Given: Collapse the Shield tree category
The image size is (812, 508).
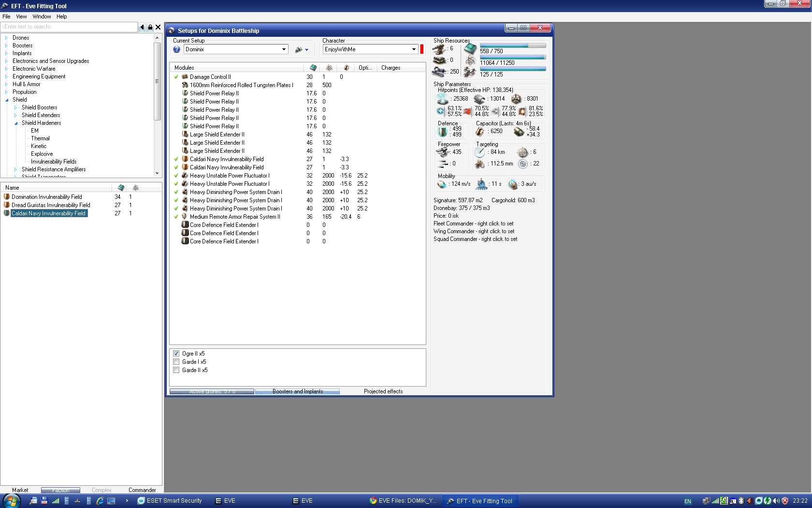Looking at the screenshot, I should 7,100.
